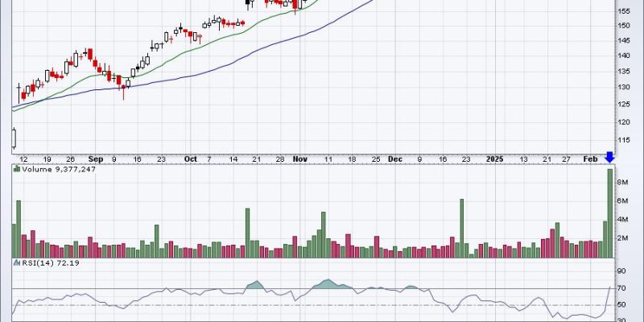
Task: Click the '11' date label after Nov
Action: (x=328, y=159)
